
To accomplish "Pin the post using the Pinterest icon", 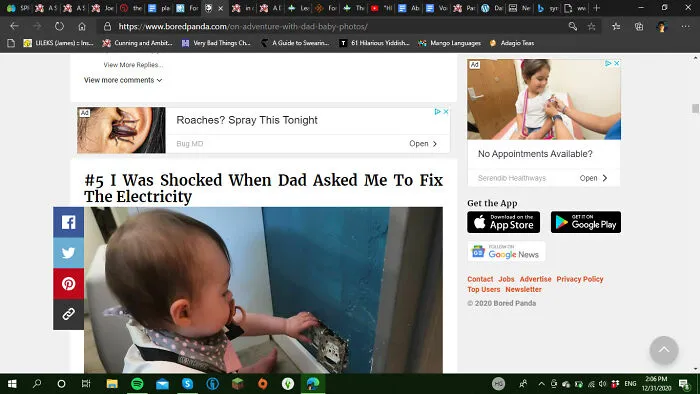I will pyautogui.click(x=68, y=284).
